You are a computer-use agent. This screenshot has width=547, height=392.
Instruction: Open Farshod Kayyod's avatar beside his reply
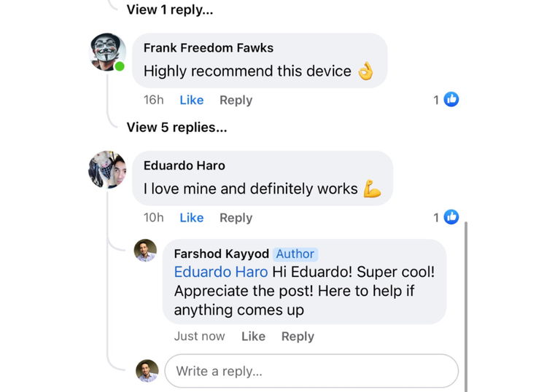pos(145,250)
